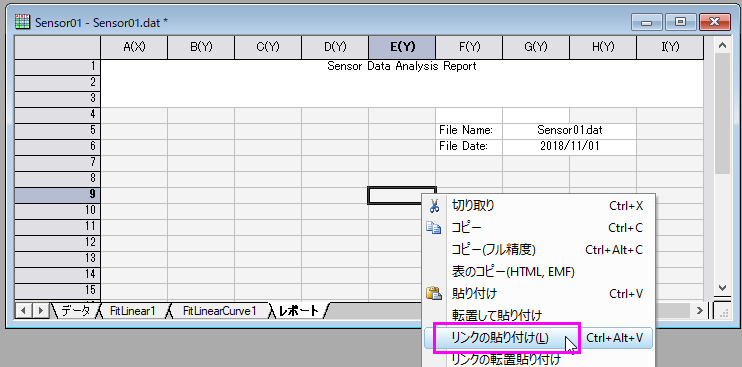
Task: Minimize the Sensor01 worksheet window
Action: tap(647, 22)
